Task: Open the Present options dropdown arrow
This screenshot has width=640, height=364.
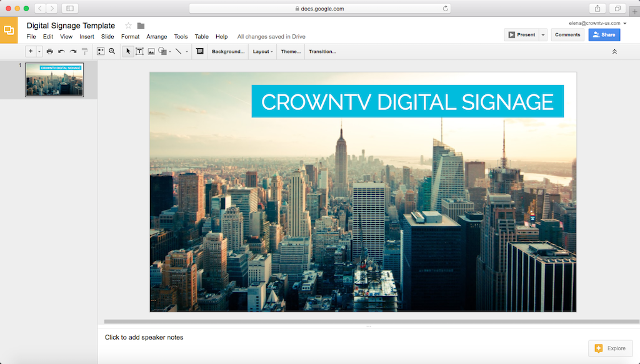Action: tap(543, 34)
